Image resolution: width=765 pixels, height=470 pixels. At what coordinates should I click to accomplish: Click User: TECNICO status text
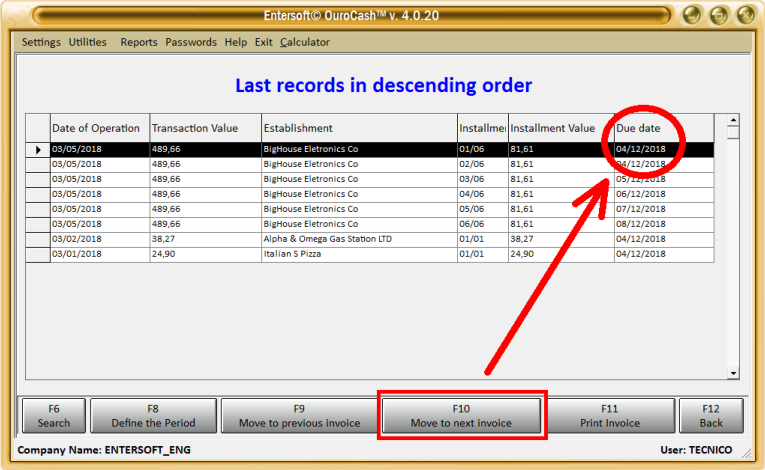tap(696, 450)
